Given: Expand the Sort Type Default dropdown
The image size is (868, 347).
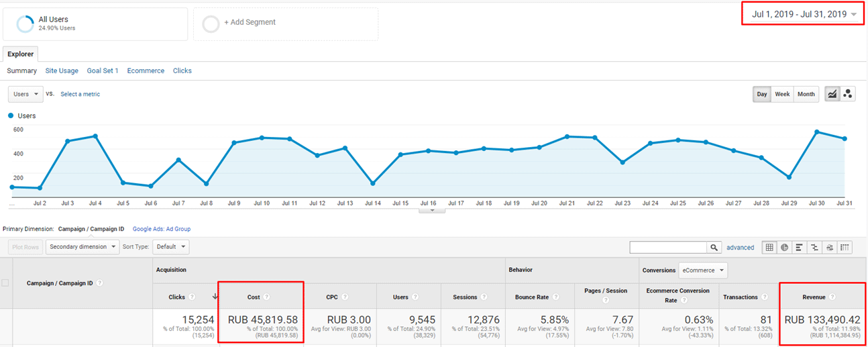Looking at the screenshot, I should point(170,247).
